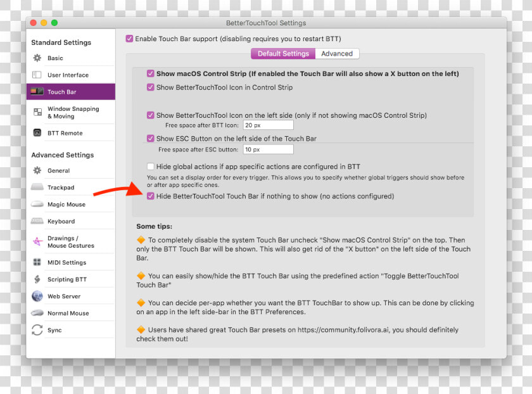Click the Magic Mouse icon
Screen dimensions: 532x394
coord(37,204)
